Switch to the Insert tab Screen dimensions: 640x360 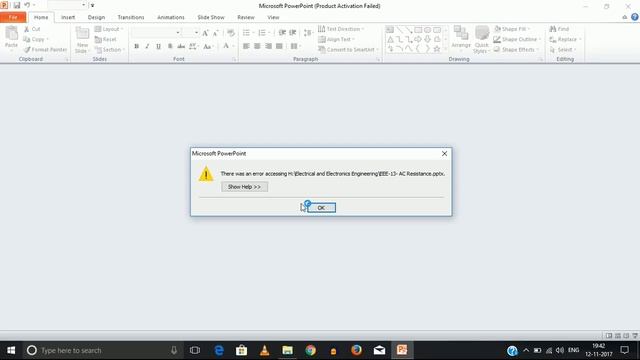point(68,17)
